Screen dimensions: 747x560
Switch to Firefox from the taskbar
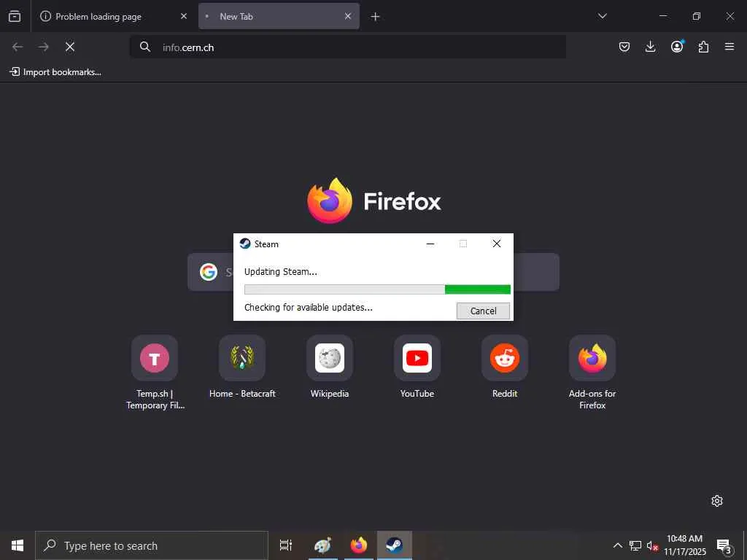(x=359, y=545)
